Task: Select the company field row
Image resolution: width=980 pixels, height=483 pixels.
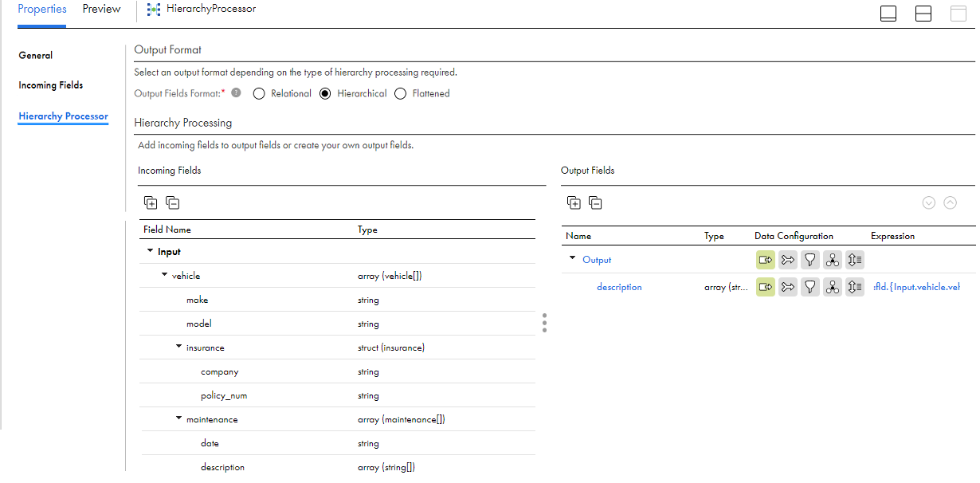Action: (x=338, y=371)
